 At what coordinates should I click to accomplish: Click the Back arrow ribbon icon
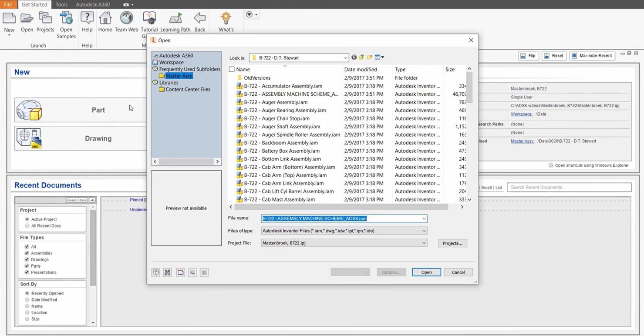click(x=199, y=18)
